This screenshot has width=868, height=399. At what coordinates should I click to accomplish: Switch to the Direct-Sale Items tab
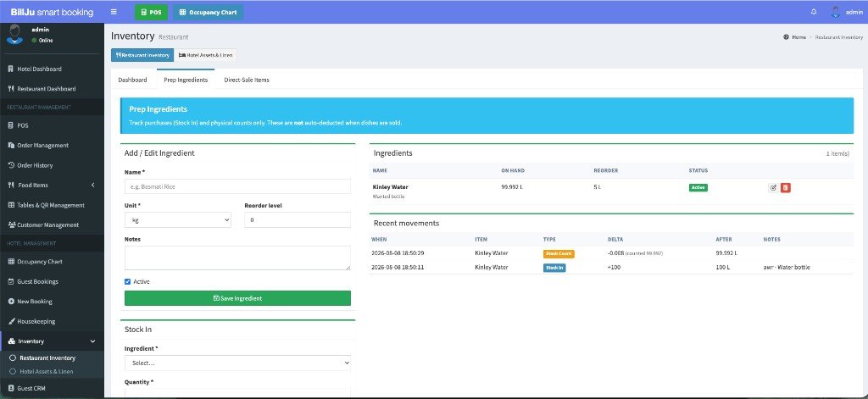click(247, 80)
